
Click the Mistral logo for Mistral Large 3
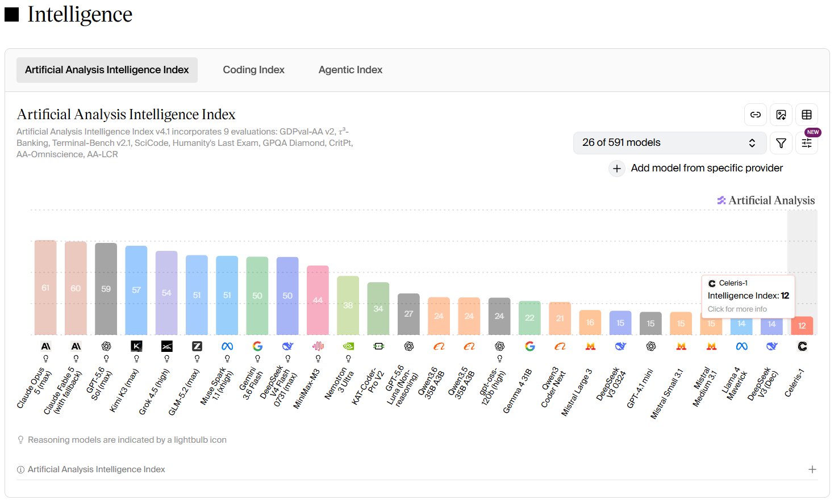[x=590, y=346]
